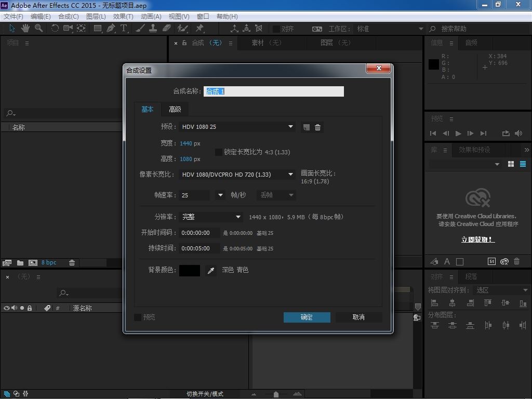The image size is (532, 399).
Task: Toggle the timeline solo dot column
Action: pos(22,308)
